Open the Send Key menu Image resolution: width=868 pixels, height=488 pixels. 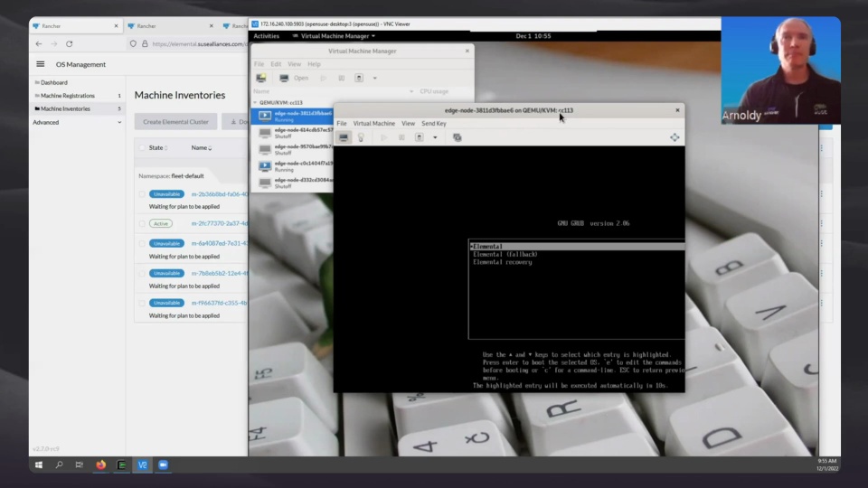433,124
